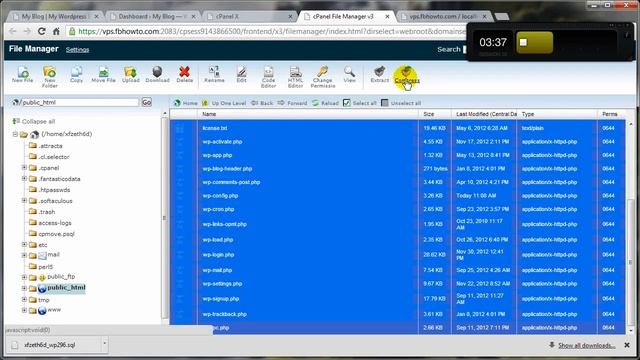Select the www folder in tree
Viewport: 640px width, 360px height.
[54, 310]
